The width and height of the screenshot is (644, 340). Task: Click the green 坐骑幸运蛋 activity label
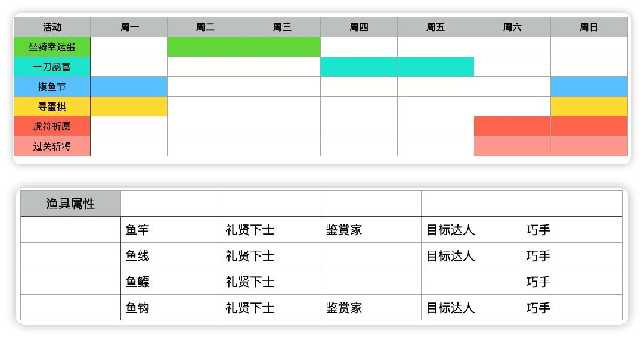click(x=52, y=46)
